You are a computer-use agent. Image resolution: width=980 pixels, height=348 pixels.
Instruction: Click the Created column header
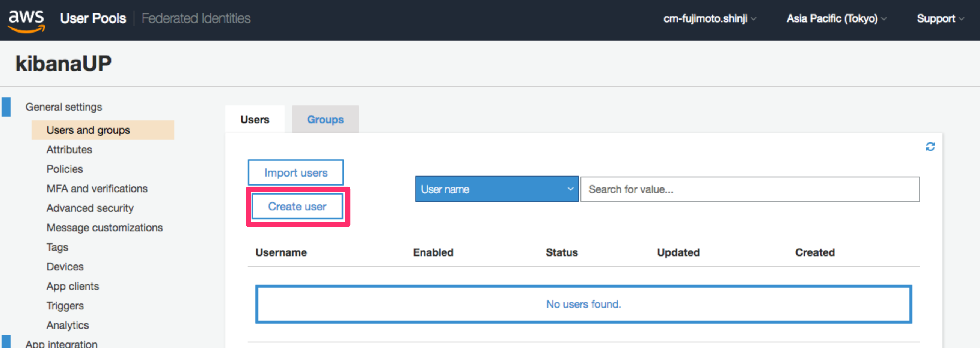pos(815,252)
